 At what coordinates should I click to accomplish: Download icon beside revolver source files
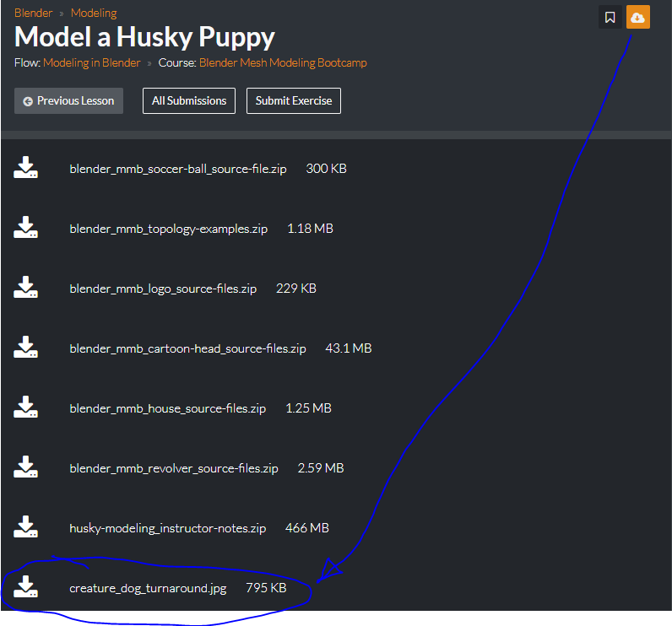25,467
